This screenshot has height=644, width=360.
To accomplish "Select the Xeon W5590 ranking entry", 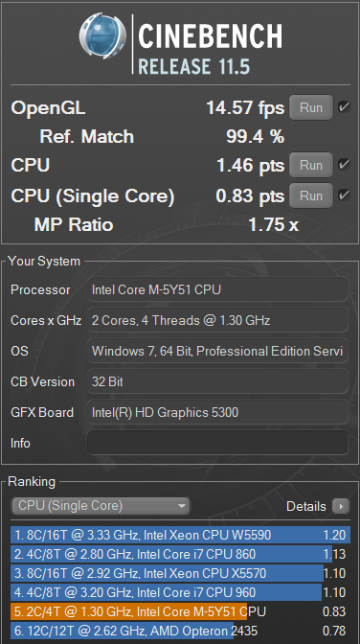I will [x=180, y=535].
